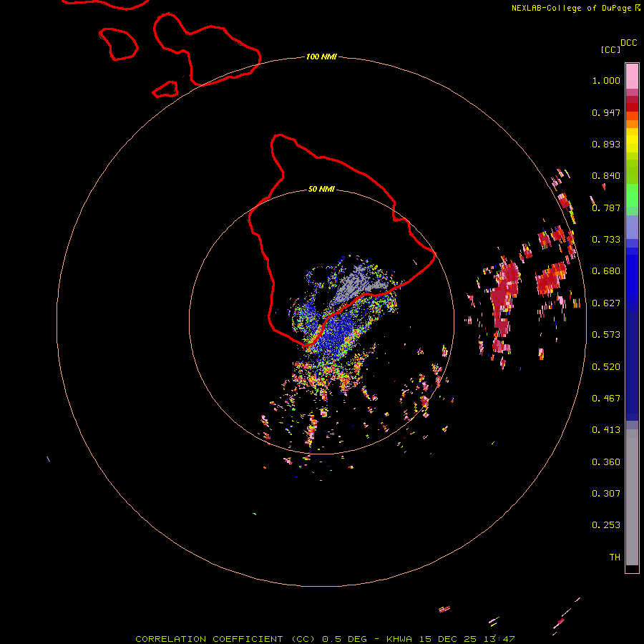Click the 0.787 scale value

click(x=606, y=208)
